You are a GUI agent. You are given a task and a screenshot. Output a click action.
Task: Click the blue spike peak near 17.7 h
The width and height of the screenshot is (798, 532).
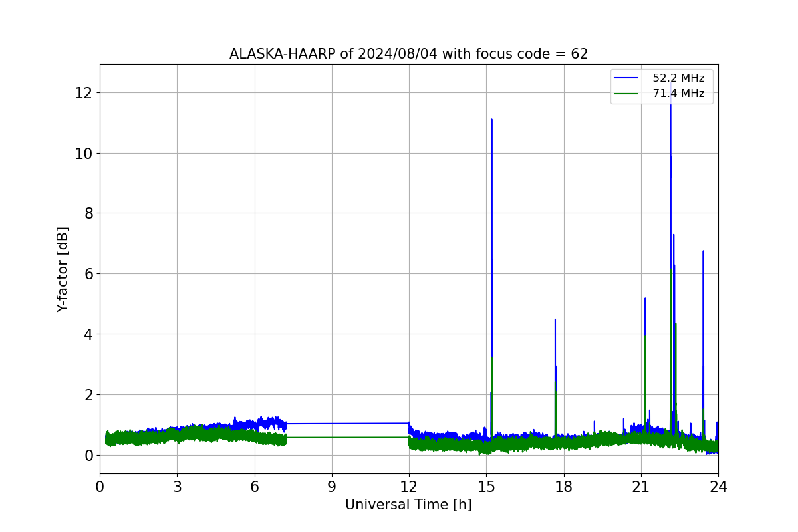(555, 320)
